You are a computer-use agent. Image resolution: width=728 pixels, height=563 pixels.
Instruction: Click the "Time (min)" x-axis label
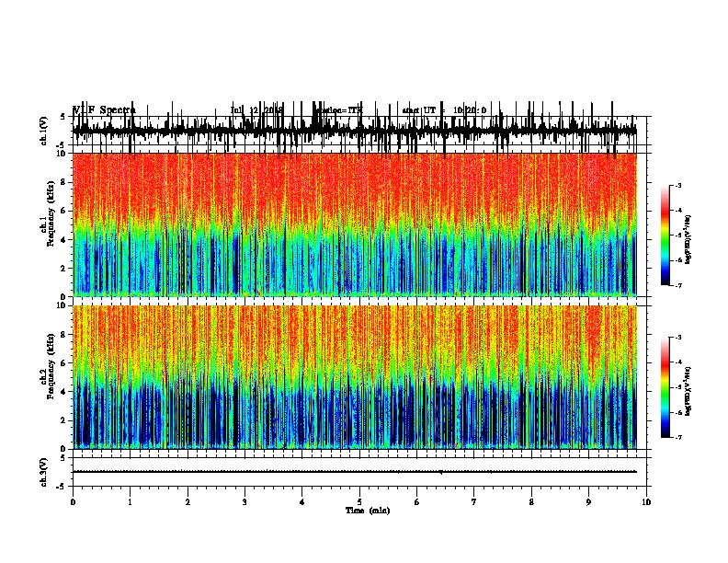pyautogui.click(x=368, y=511)
